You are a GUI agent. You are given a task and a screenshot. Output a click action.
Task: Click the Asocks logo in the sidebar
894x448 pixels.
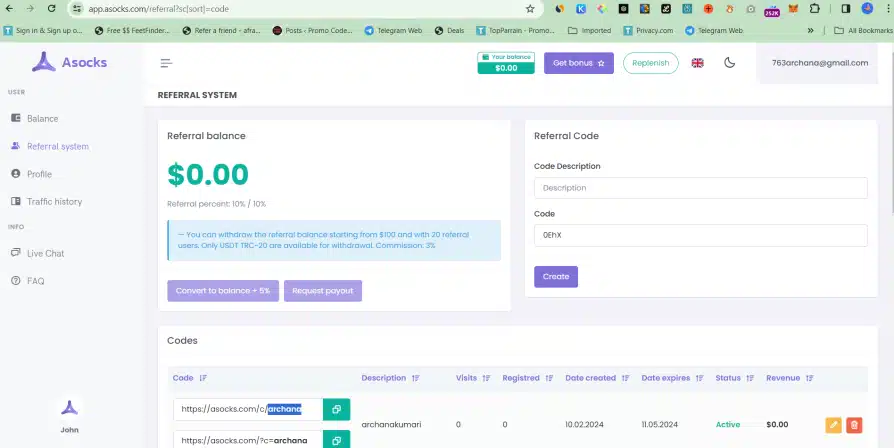(70, 62)
